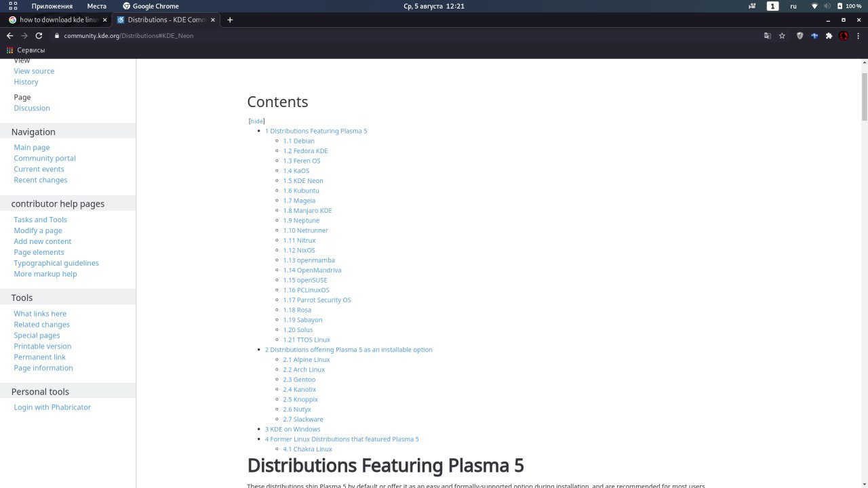Viewport: 868px width, 488px height.
Task: Open View source in sidebar
Action: (34, 71)
